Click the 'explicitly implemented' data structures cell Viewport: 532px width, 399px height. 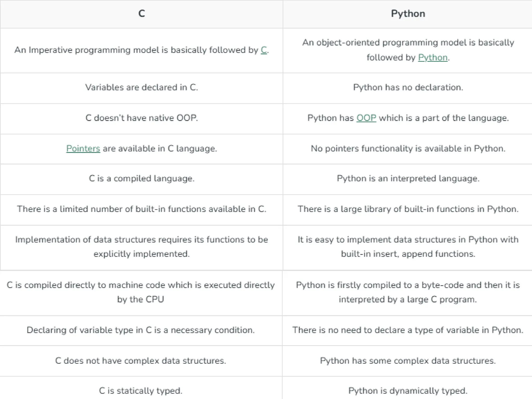(142, 247)
